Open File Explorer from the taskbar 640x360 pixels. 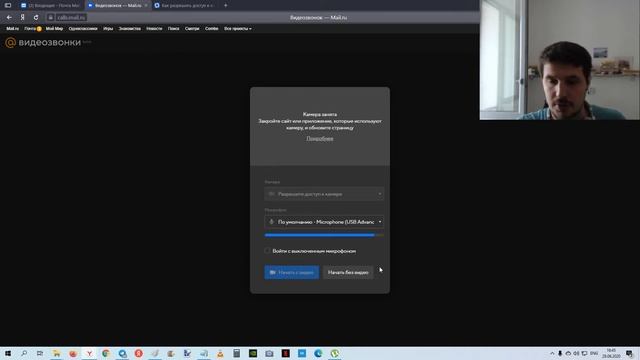[x=56, y=353]
